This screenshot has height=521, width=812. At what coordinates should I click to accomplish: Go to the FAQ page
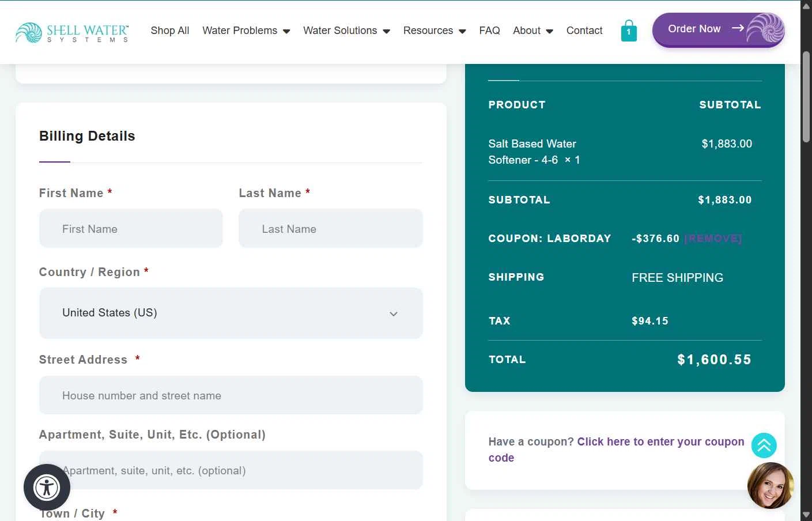pos(489,31)
